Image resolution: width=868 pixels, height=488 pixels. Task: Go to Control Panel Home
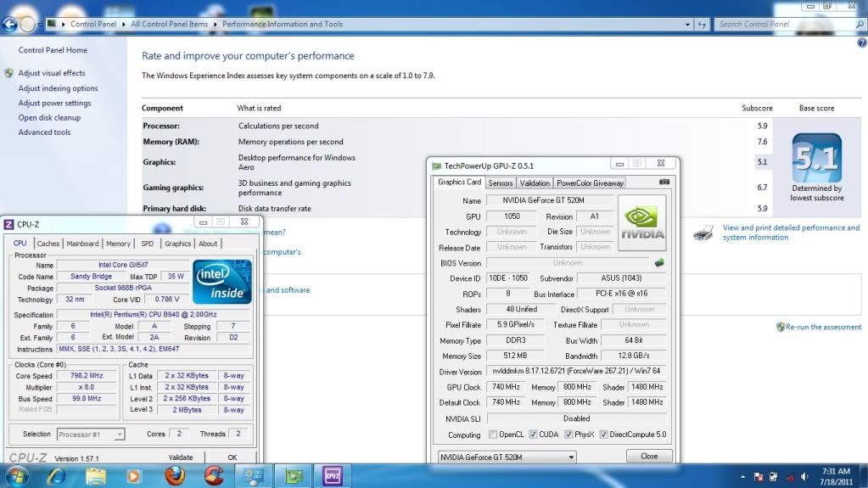tap(53, 50)
